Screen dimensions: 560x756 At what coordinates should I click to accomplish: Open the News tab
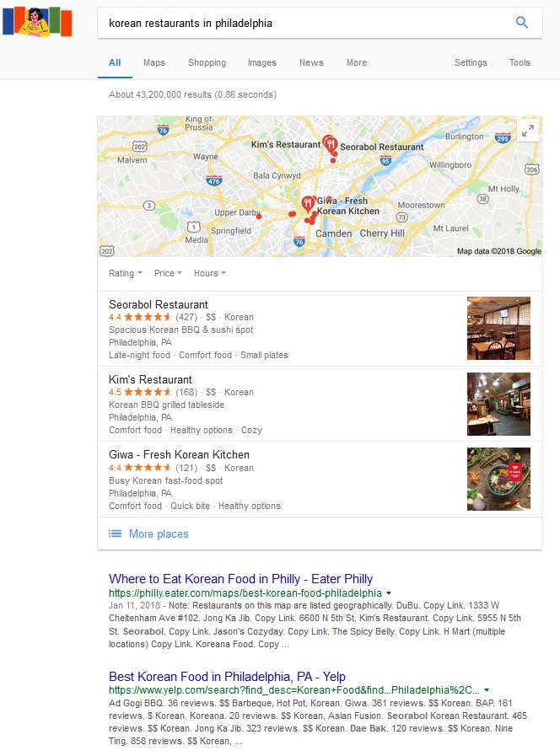(311, 62)
